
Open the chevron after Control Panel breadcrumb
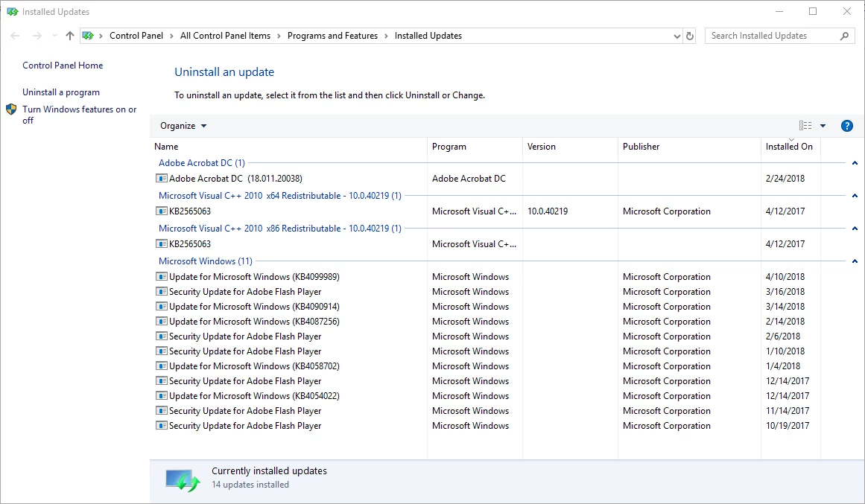(x=171, y=36)
